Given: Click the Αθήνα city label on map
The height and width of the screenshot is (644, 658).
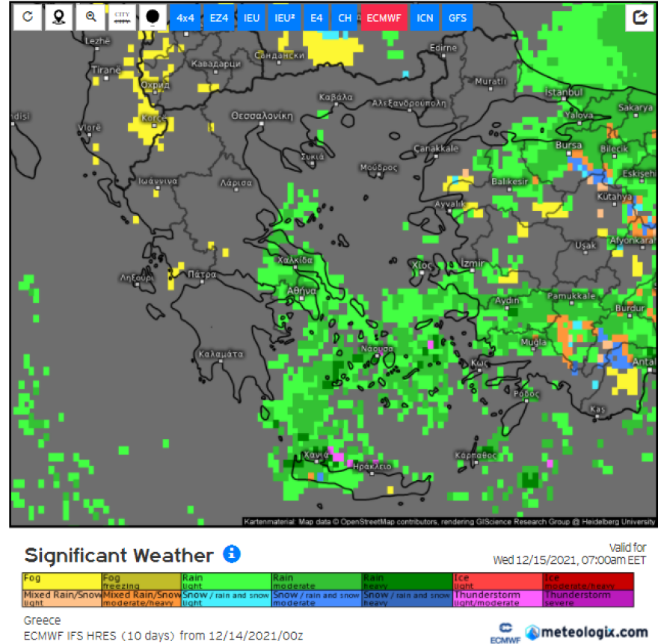Looking at the screenshot, I should point(301,290).
